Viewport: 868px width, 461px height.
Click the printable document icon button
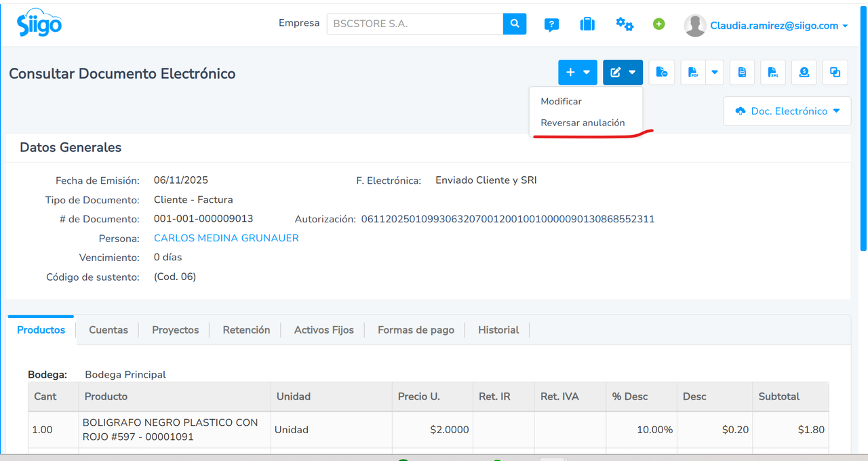click(x=743, y=73)
